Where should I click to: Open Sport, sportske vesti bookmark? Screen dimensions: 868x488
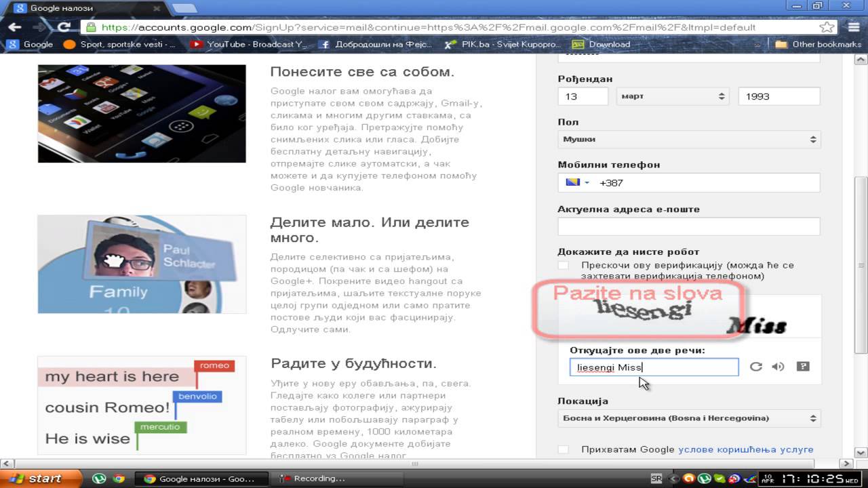119,44
